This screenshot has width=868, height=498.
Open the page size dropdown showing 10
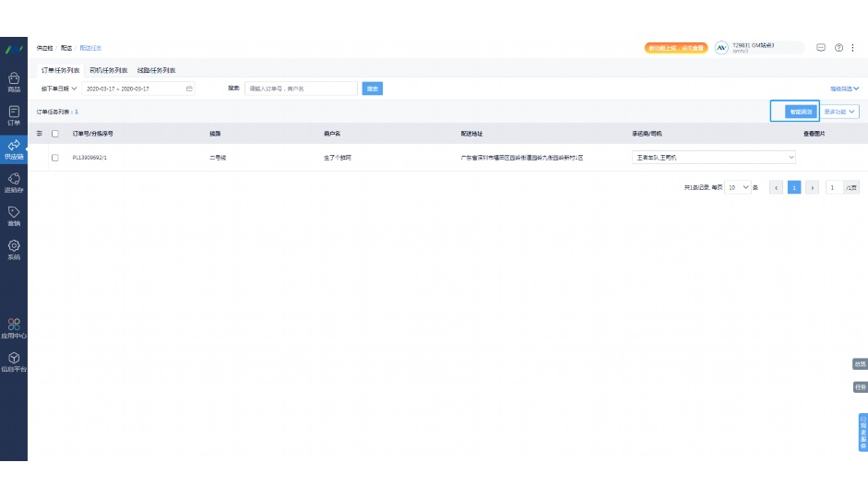coord(738,187)
